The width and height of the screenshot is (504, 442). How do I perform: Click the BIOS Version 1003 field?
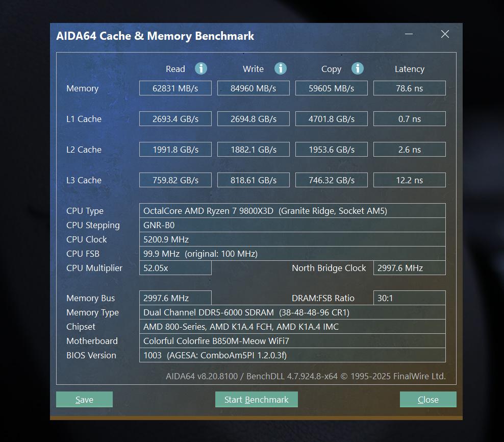click(x=292, y=355)
